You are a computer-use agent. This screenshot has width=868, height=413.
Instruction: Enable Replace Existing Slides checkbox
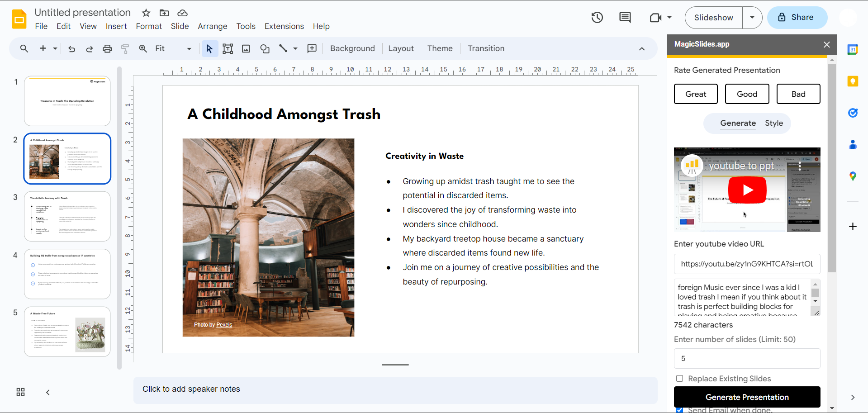(679, 379)
